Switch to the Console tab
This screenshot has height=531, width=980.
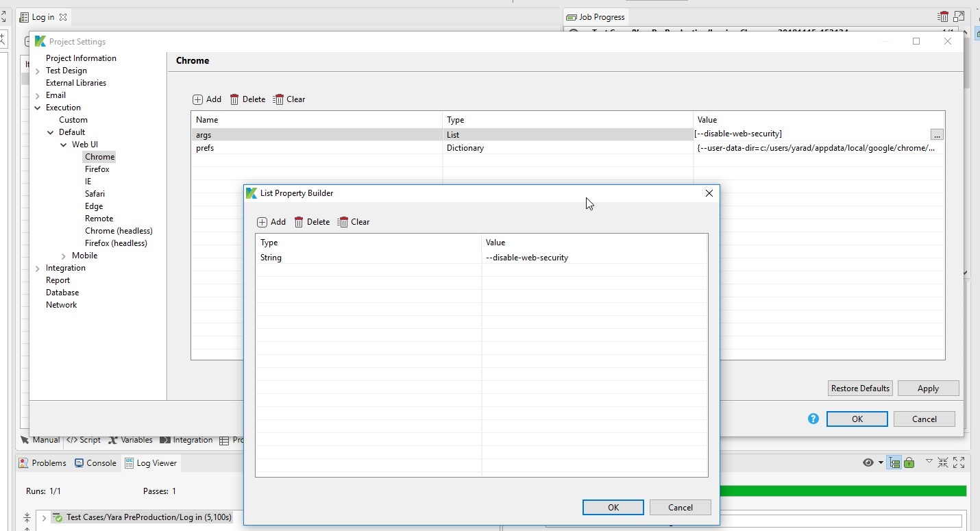95,463
